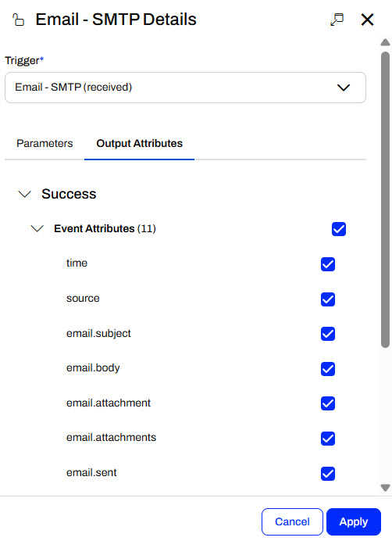Viewport: 392px width, 541px height.
Task: Disable the email.attachment checkbox
Action: pyautogui.click(x=327, y=403)
